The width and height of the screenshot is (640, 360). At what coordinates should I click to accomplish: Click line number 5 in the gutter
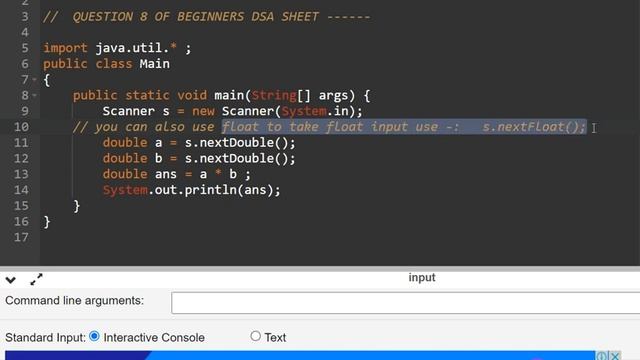pos(24,48)
